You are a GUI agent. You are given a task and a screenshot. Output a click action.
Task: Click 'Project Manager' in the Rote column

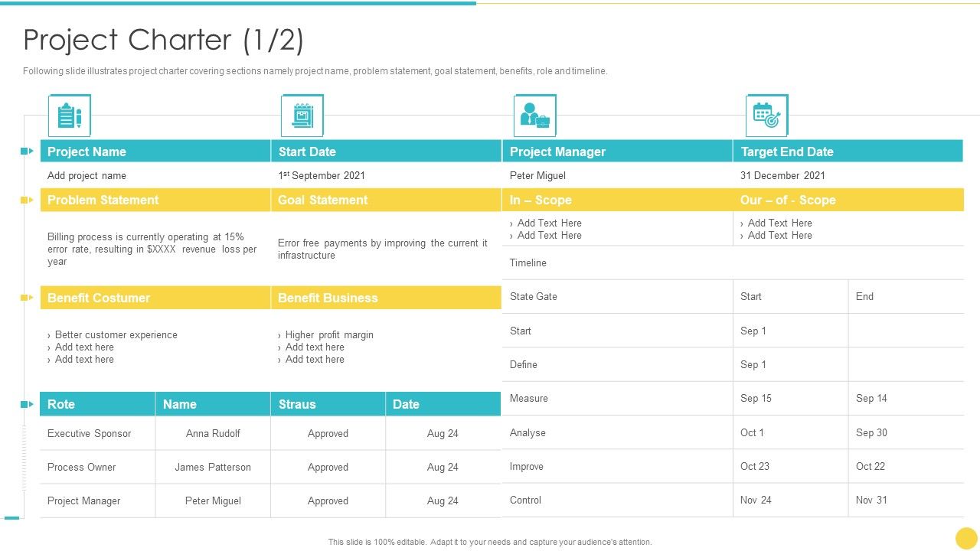[x=83, y=500]
